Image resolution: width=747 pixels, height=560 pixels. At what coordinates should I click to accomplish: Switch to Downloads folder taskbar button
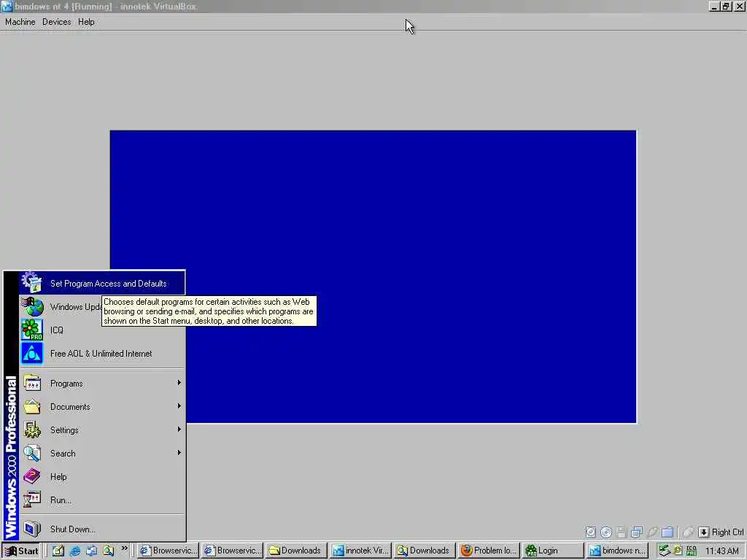pyautogui.click(x=296, y=551)
